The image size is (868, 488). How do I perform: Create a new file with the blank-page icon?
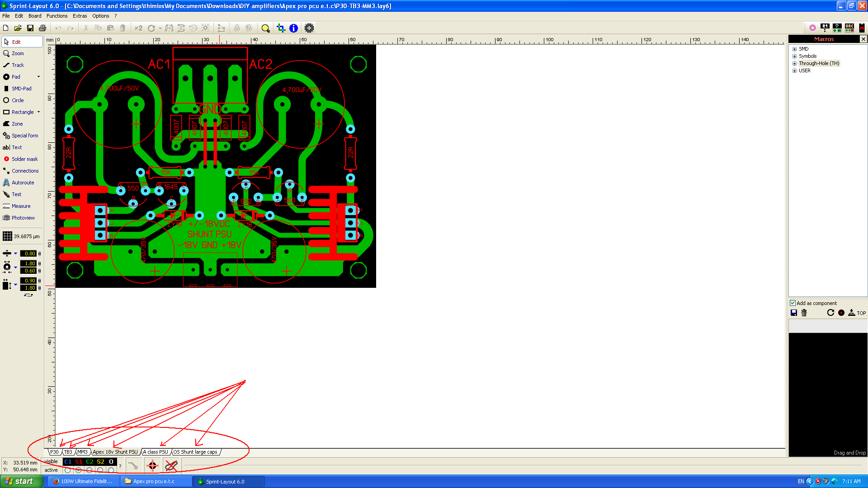6,28
